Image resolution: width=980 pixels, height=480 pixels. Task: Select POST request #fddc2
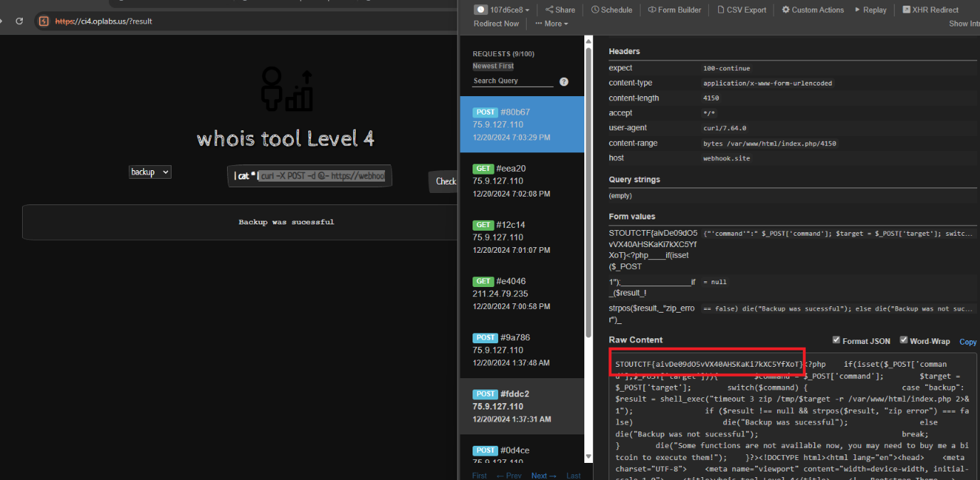point(522,406)
